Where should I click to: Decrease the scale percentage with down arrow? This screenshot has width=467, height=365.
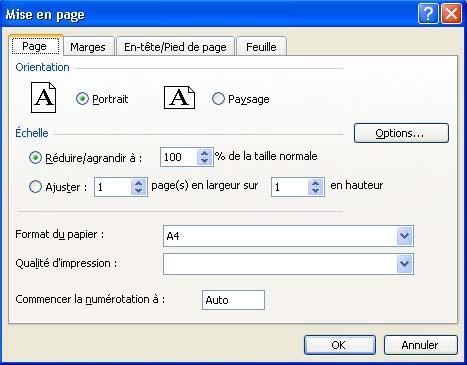[x=205, y=161]
